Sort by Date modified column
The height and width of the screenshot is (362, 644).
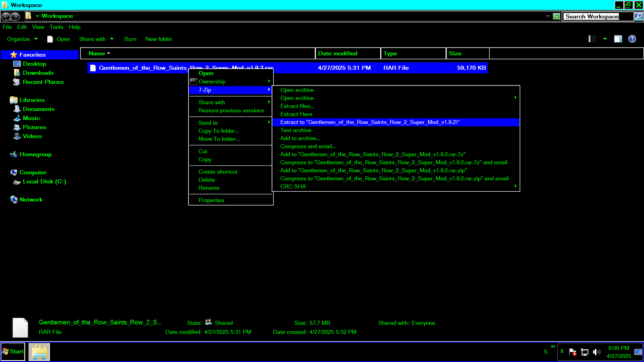tap(348, 54)
